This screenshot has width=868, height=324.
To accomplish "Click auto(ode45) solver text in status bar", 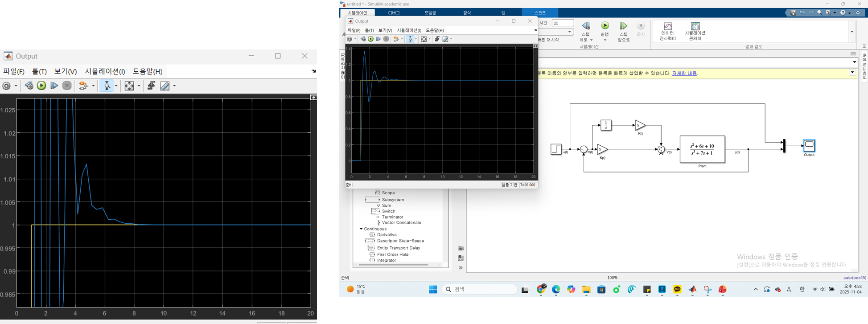I will [x=855, y=278].
